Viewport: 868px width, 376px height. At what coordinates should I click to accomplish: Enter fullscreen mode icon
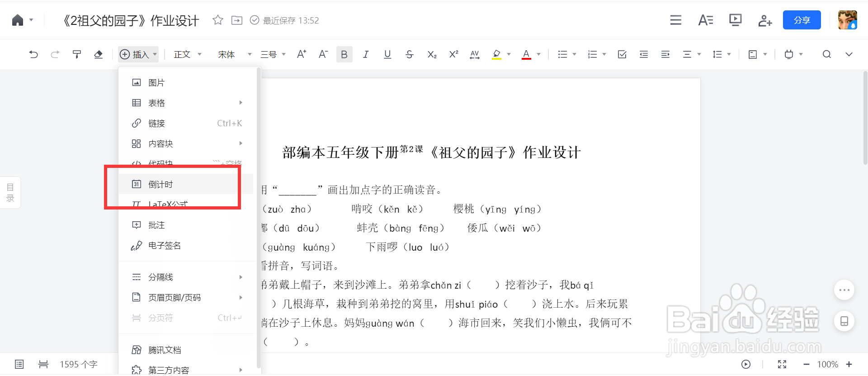[x=782, y=364]
